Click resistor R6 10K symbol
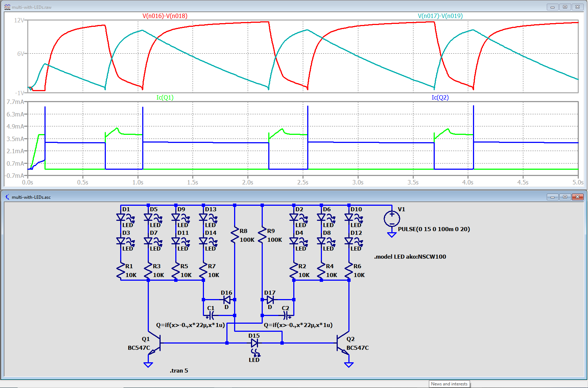 [x=349, y=271]
